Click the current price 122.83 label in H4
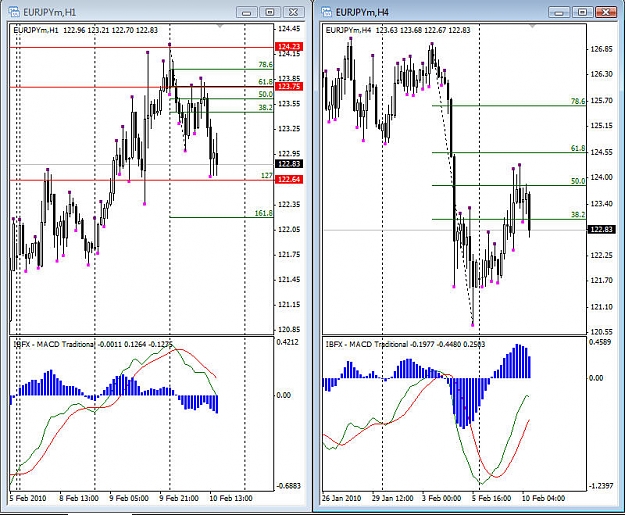625x515 pixels. click(x=602, y=229)
